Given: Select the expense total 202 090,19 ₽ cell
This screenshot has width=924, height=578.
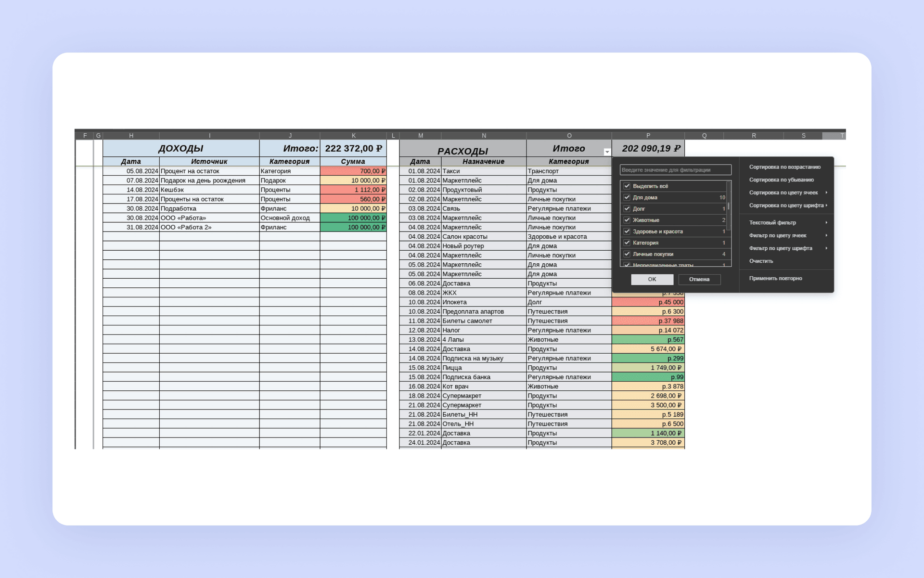Looking at the screenshot, I should 648,148.
